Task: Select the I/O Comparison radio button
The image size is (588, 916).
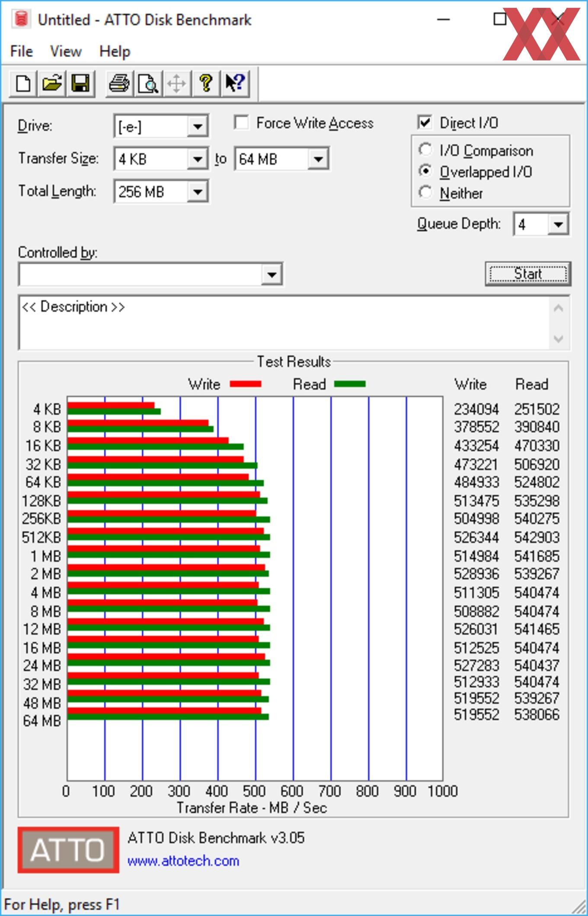Action: (425, 150)
